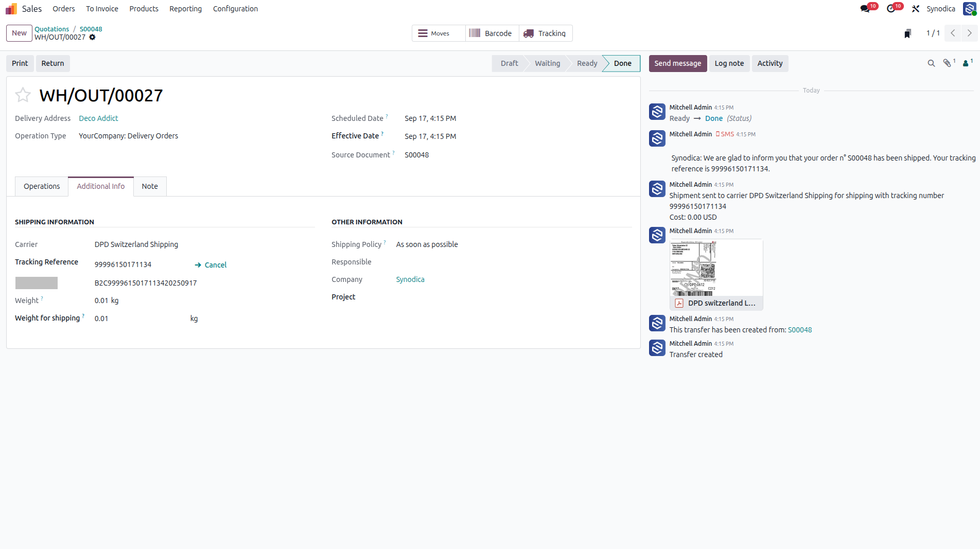Open the user avatar menu
Viewport: 980px width, 549px height.
tap(970, 9)
